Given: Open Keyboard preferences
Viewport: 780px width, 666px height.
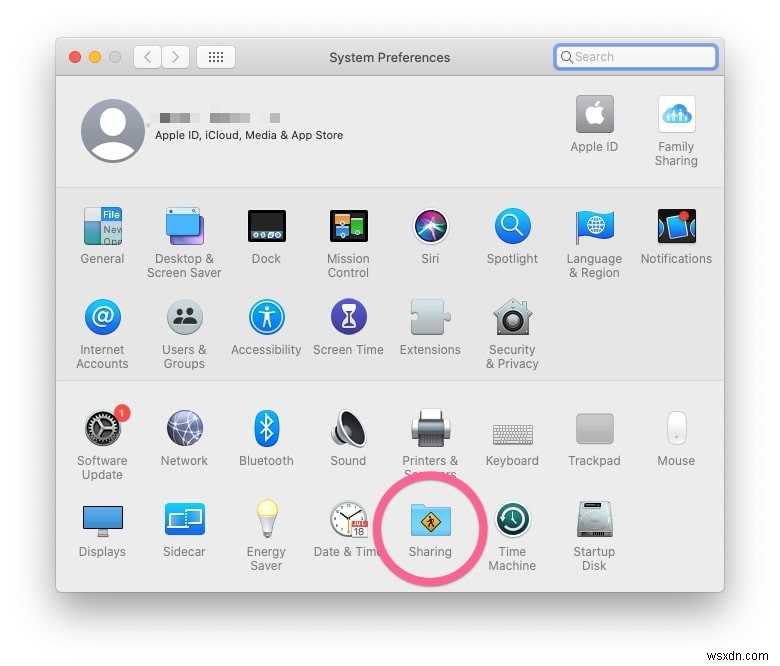Looking at the screenshot, I should pyautogui.click(x=512, y=434).
